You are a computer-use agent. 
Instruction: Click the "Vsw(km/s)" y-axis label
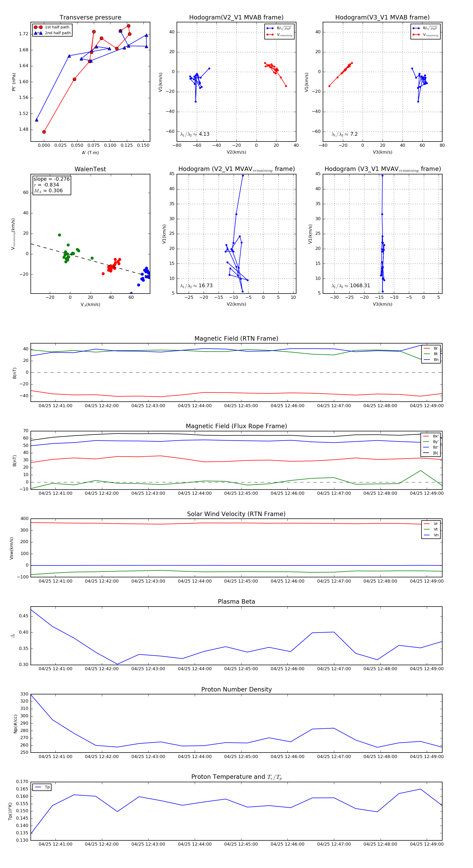click(x=12, y=548)
